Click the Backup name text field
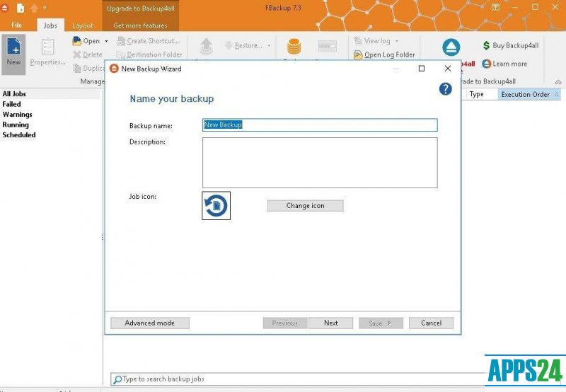The height and width of the screenshot is (392, 566). click(x=320, y=125)
